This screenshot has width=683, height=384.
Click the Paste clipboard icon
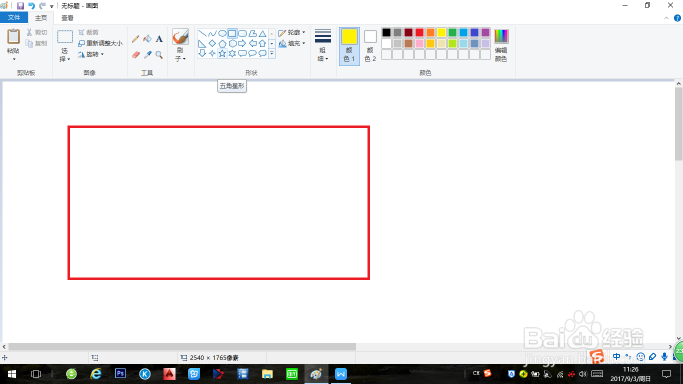(x=14, y=37)
